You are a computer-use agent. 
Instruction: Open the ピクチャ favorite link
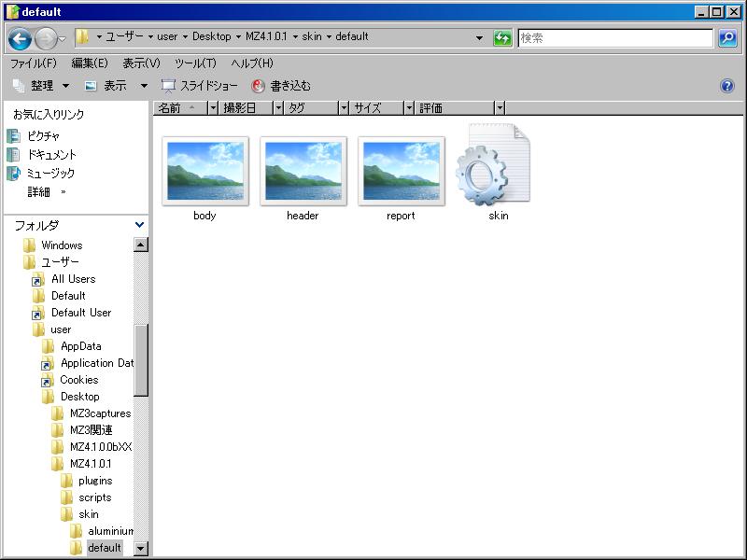(x=43, y=136)
